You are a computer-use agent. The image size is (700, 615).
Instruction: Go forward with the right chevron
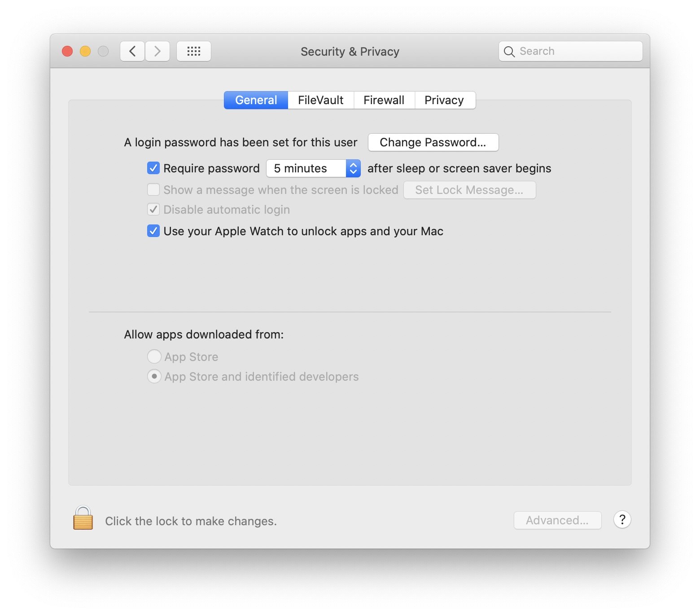tap(157, 51)
